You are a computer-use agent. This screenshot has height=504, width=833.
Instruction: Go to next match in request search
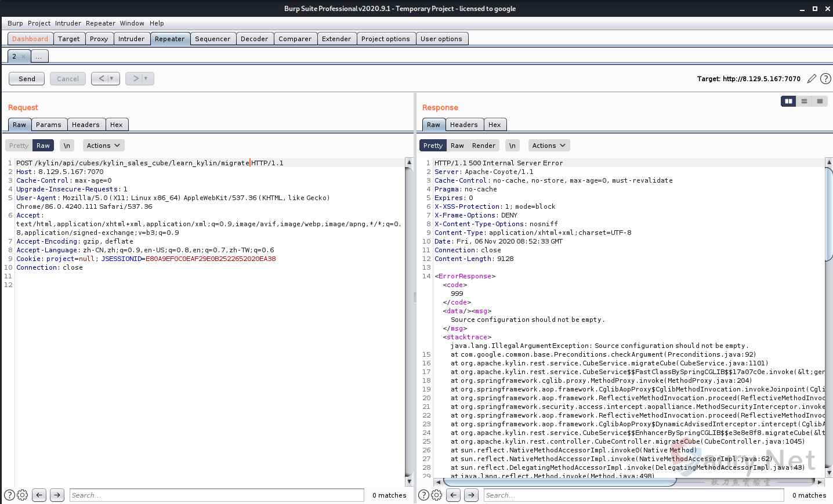(x=57, y=495)
